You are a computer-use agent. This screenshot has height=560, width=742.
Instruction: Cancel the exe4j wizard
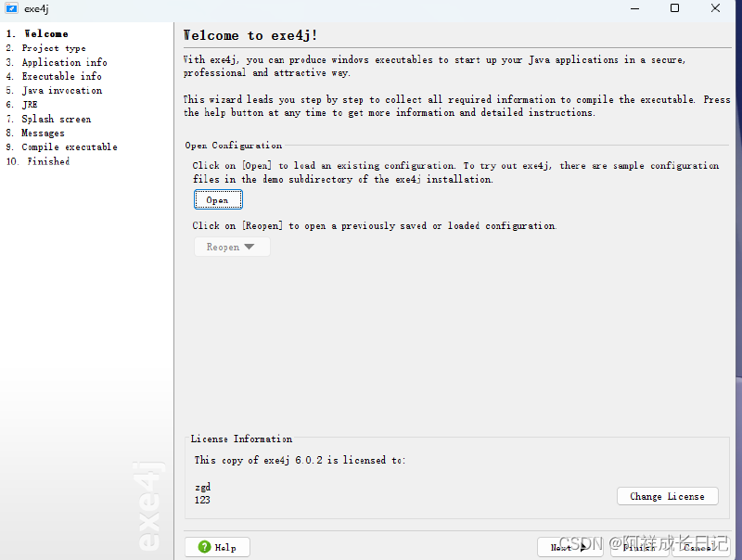pyautogui.click(x=701, y=547)
